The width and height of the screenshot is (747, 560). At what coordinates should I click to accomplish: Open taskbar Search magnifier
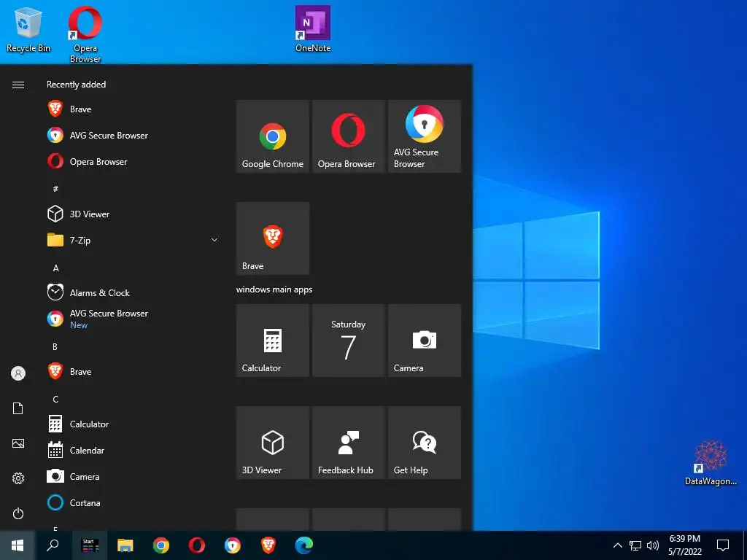[x=53, y=545]
